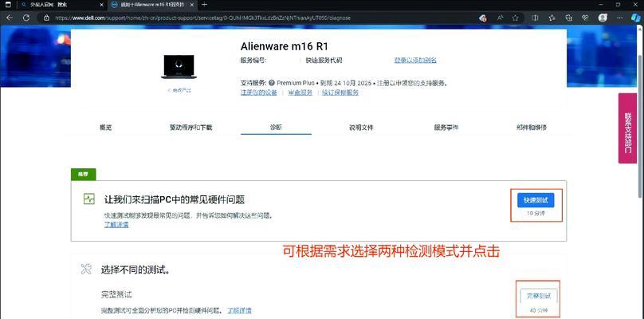644x319 pixels.
Task: Click the 完整测试 section title text
Action: point(116,294)
